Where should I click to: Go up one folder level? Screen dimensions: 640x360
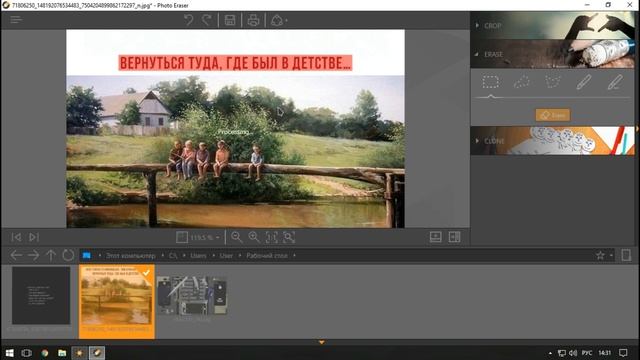(x=51, y=256)
